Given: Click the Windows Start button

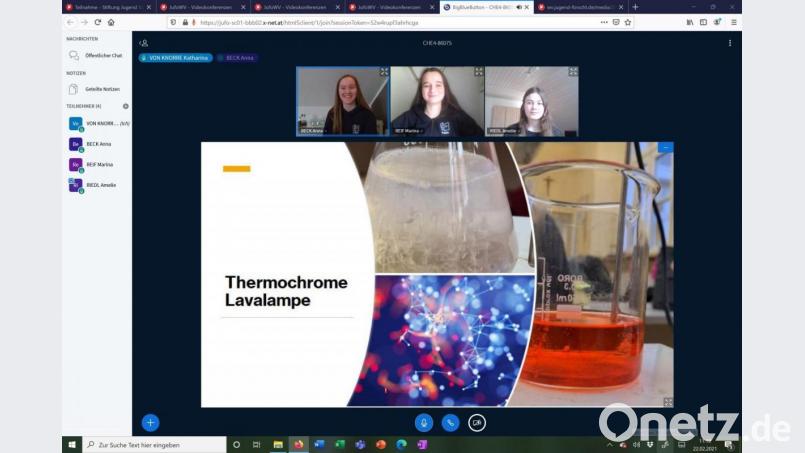Looking at the screenshot, I should tap(72, 444).
